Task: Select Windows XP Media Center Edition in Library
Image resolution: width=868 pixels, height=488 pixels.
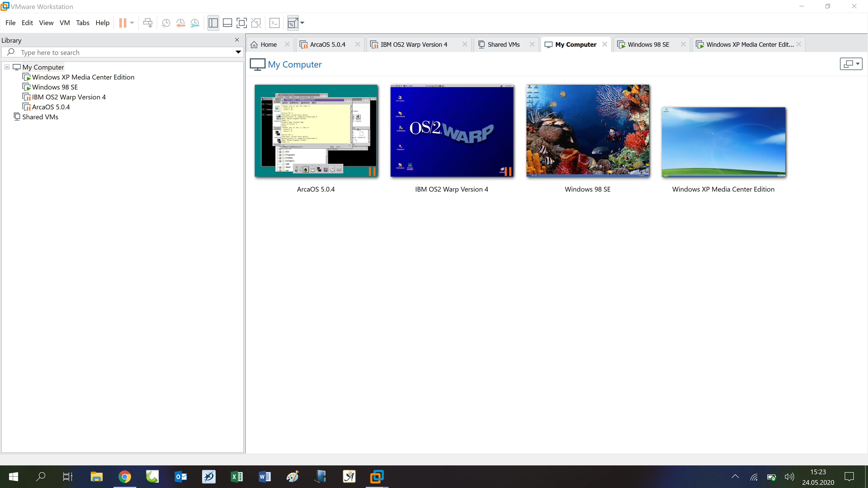Action: pos(83,77)
